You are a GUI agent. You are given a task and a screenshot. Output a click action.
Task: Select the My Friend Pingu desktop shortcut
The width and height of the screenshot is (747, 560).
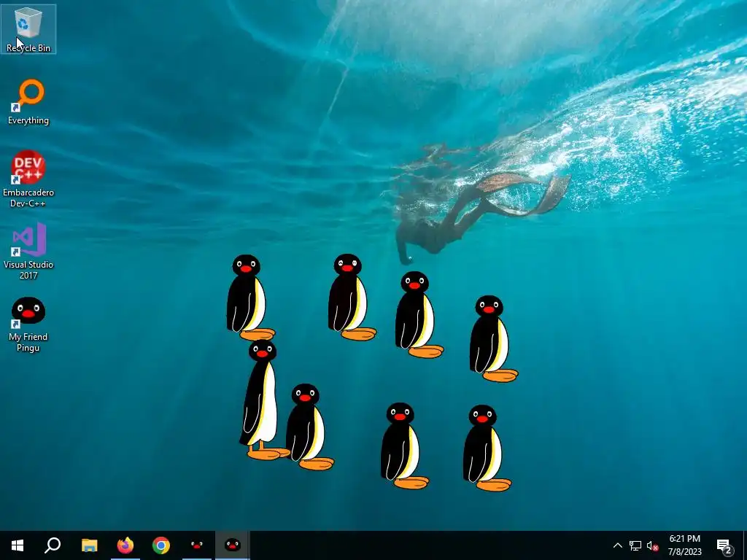pyautogui.click(x=28, y=324)
